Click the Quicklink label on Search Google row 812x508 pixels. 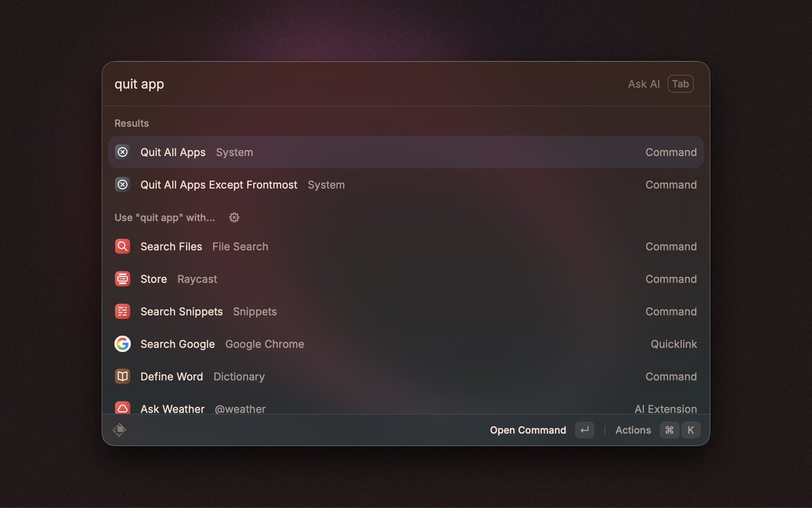tap(674, 344)
